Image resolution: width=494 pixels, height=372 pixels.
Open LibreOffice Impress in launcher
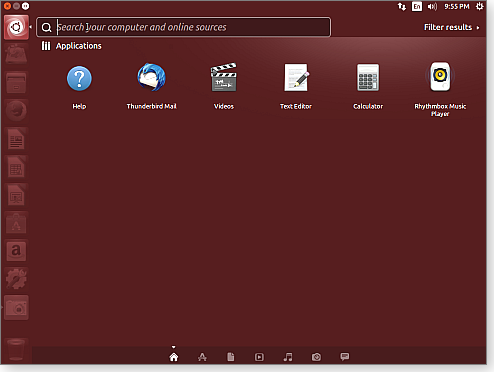pyautogui.click(x=16, y=195)
